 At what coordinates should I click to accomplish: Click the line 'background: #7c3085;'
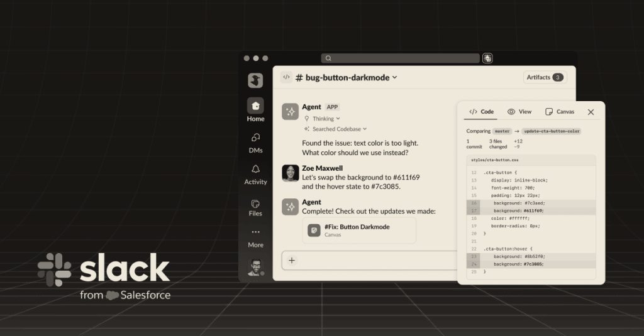pos(531,264)
